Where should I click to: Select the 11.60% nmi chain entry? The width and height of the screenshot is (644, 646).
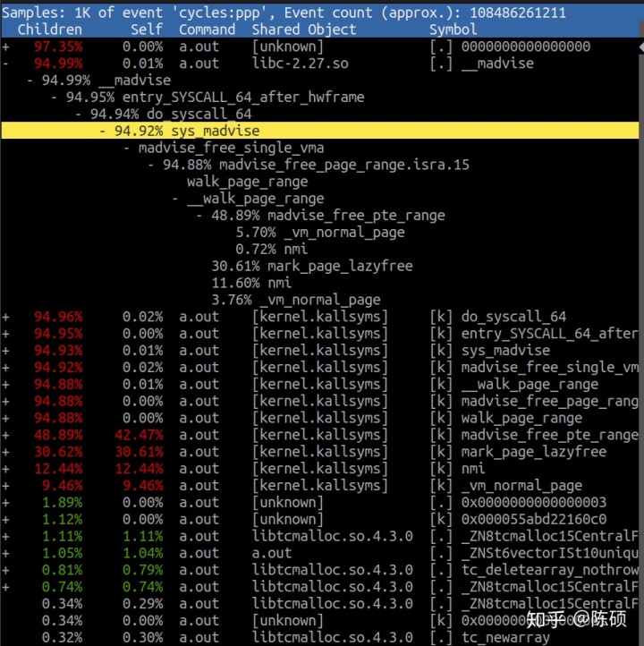(x=251, y=283)
